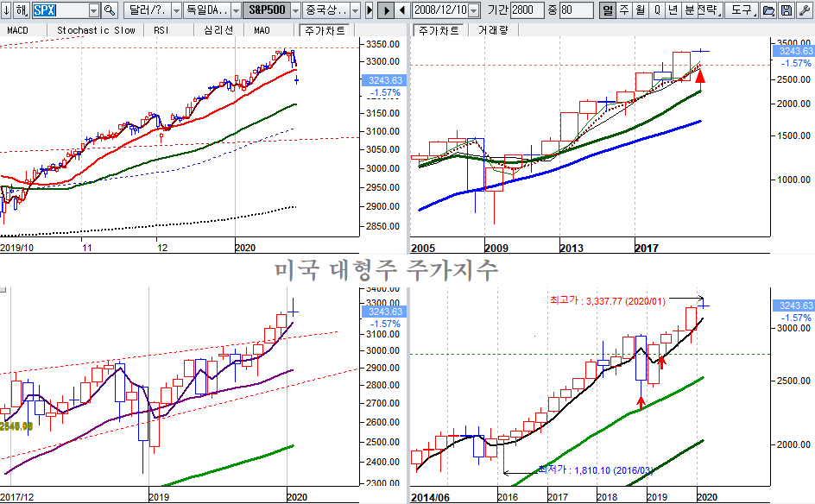The height and width of the screenshot is (504, 815).
Task: Open the 거래량 volume tab
Action: (x=492, y=30)
